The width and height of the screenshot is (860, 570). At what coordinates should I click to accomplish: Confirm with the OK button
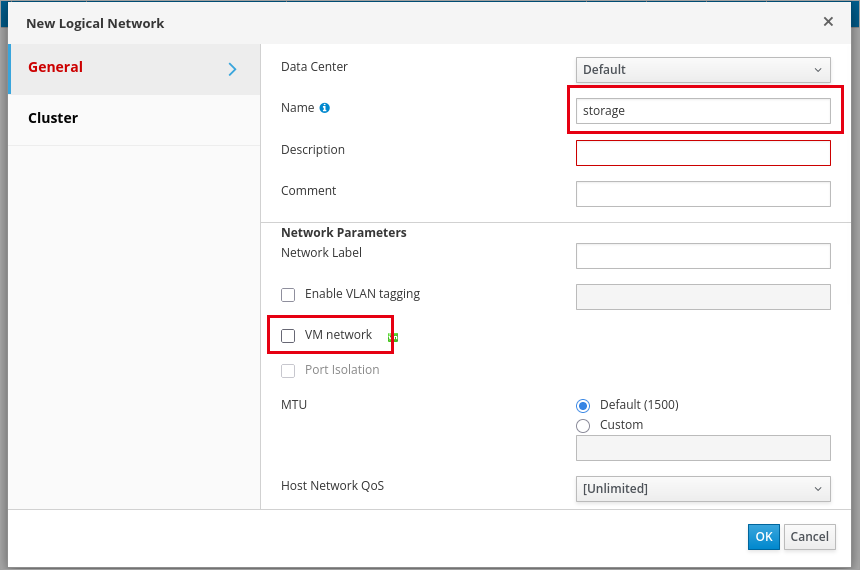pos(763,537)
